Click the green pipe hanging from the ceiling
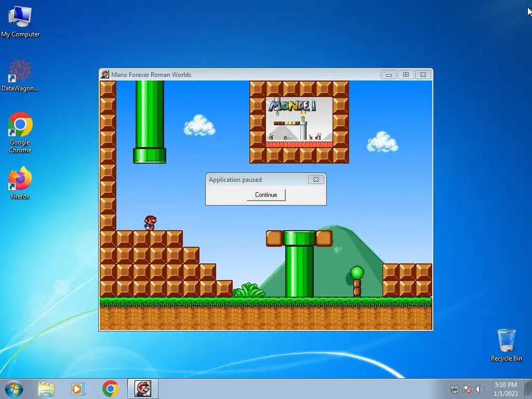Image resolution: width=532 pixels, height=399 pixels. click(150, 122)
